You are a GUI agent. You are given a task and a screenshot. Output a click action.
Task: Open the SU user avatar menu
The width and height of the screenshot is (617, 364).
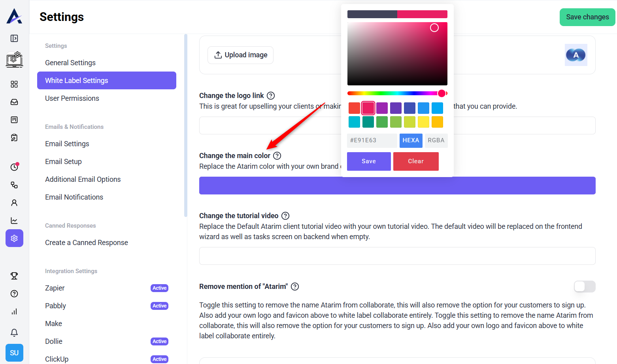point(14,353)
